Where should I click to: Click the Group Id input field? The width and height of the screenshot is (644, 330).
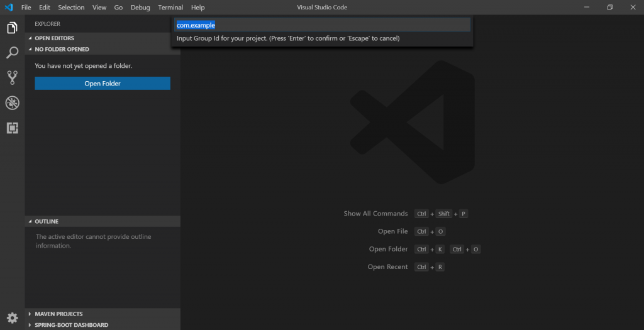(x=323, y=25)
